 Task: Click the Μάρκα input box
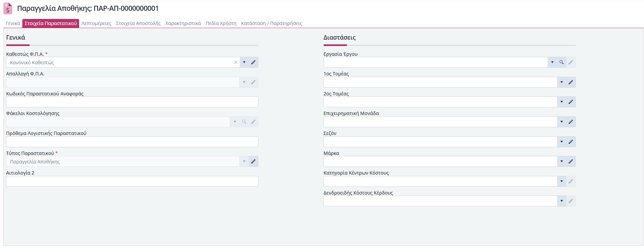[440, 161]
